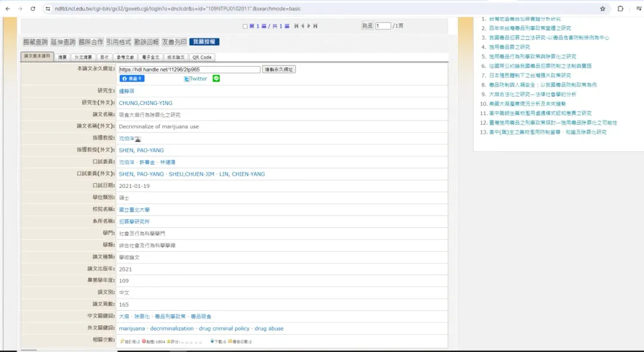Jump to the first record arrow

tap(296, 26)
